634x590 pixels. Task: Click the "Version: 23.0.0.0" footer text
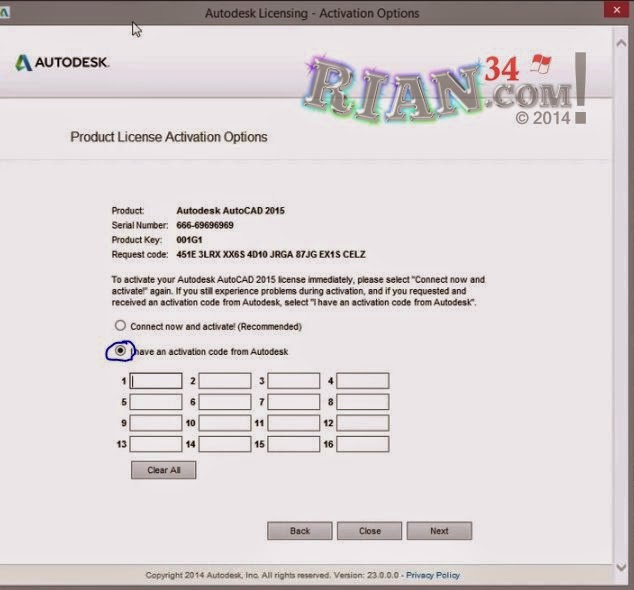[x=366, y=575]
